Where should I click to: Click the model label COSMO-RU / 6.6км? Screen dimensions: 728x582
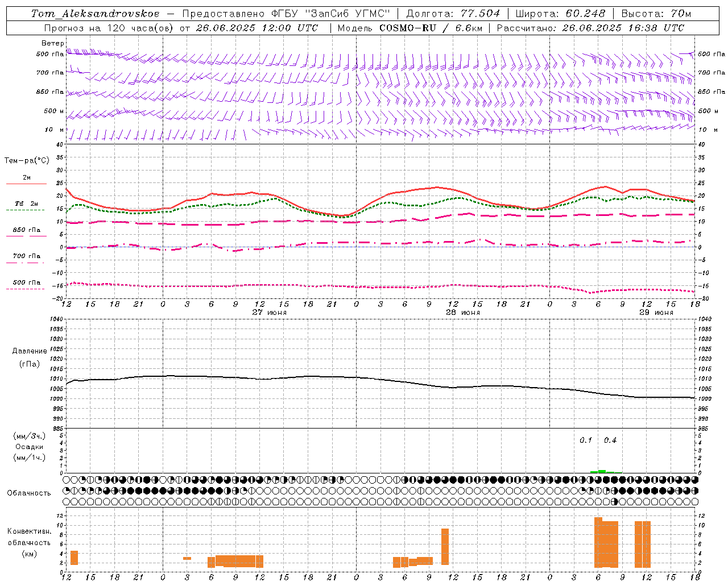point(431,28)
